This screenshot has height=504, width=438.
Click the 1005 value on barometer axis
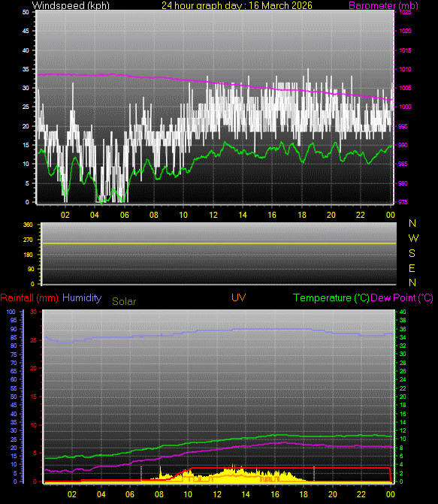(405, 88)
